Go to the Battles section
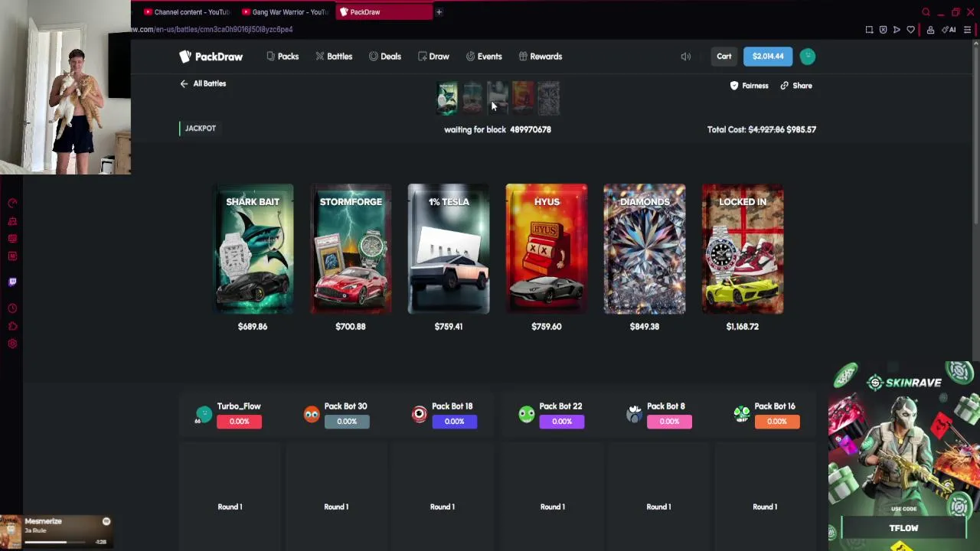Image resolution: width=980 pixels, height=551 pixels. (334, 57)
